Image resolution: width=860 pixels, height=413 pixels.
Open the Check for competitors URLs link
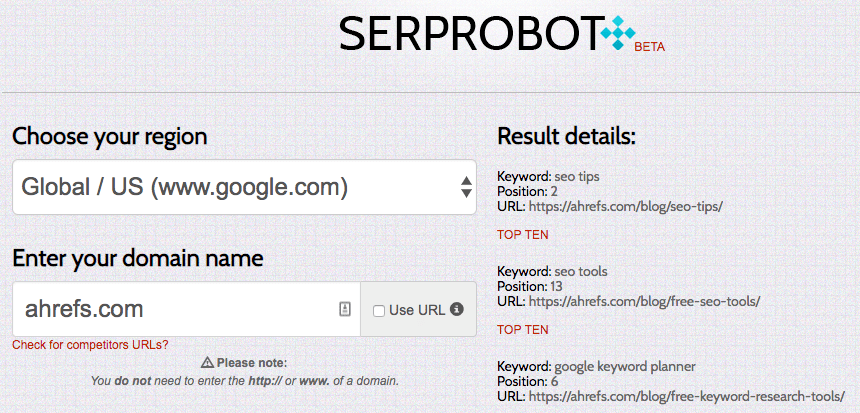point(90,345)
